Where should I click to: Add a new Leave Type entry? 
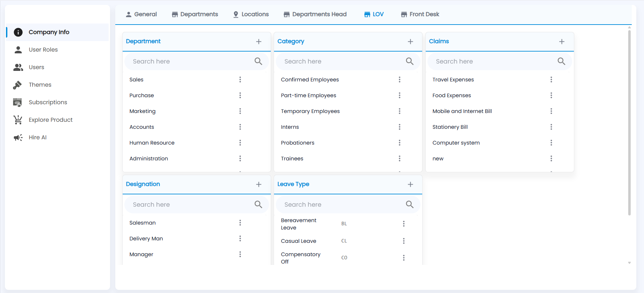(410, 184)
